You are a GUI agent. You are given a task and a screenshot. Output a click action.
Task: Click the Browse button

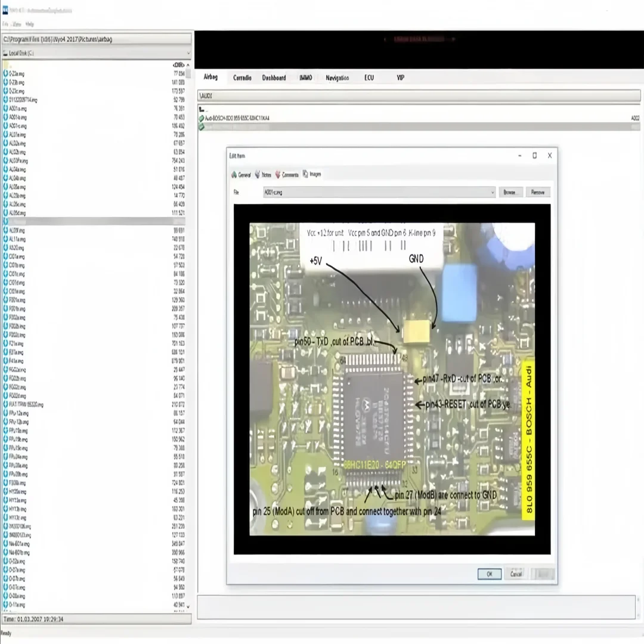click(509, 193)
